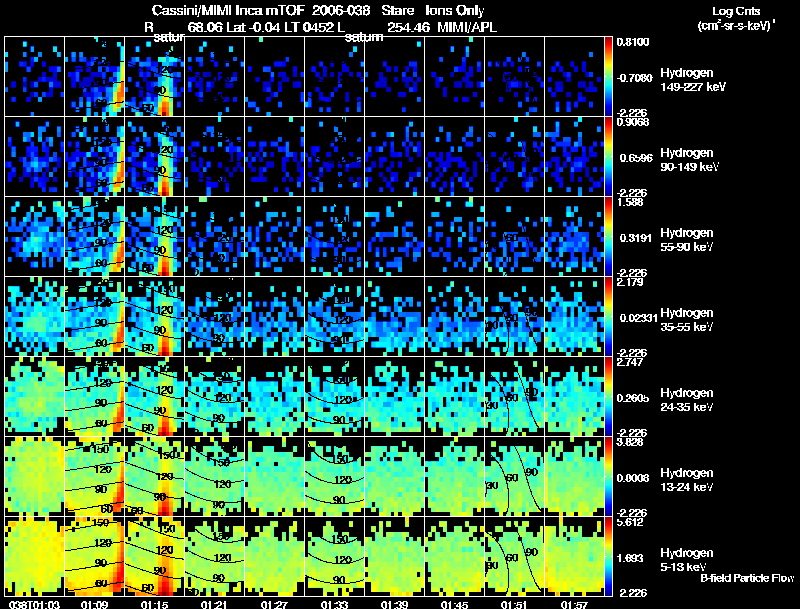Screen dimensions: 800x609
Task: Click the 13-24 keV color scale bar
Action: coord(608,476)
